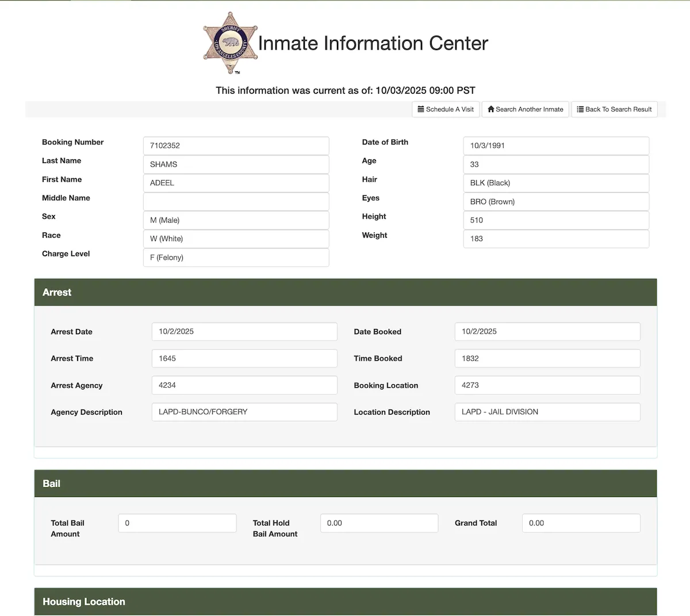Select the Weight field showing 183
This screenshot has width=690, height=616.
coord(555,239)
